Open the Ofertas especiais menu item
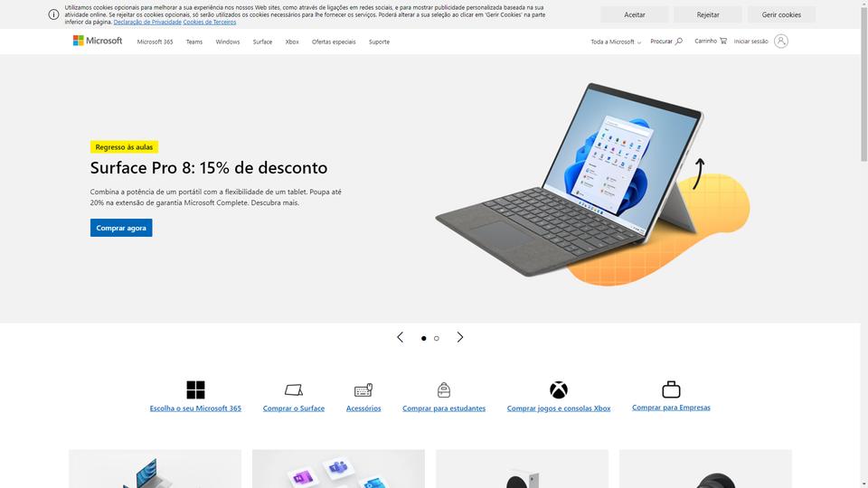Viewport: 868px width, 488px height. (x=334, y=42)
